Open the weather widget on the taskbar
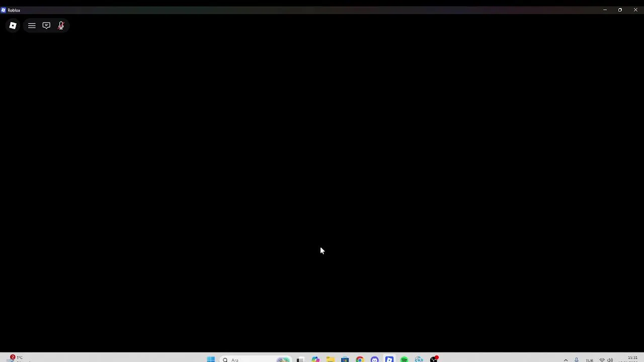Image resolution: width=644 pixels, height=362 pixels. coord(15,358)
